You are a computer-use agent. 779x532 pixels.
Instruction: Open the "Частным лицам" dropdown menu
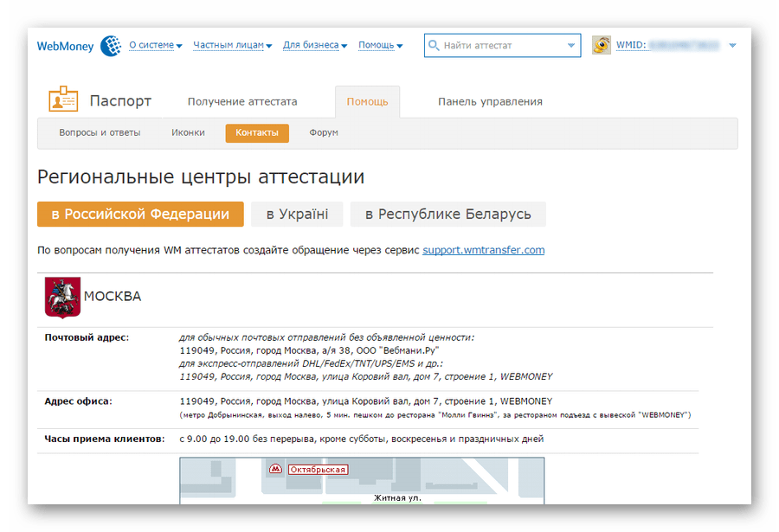[232, 45]
